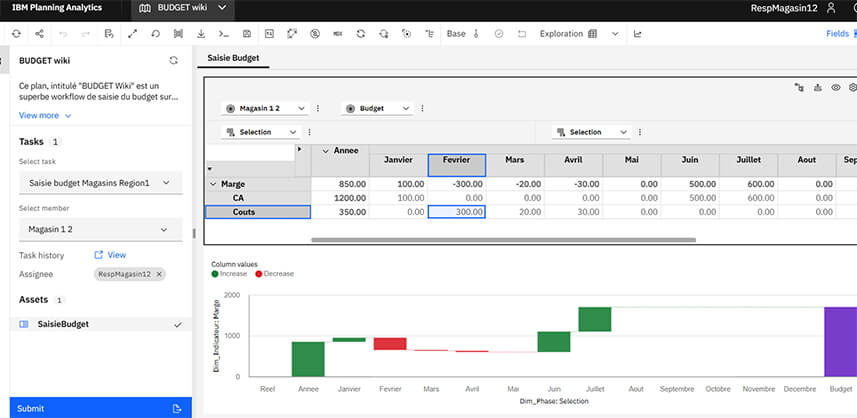
Task: Click the purple Budget chart bar
Action: [x=841, y=342]
